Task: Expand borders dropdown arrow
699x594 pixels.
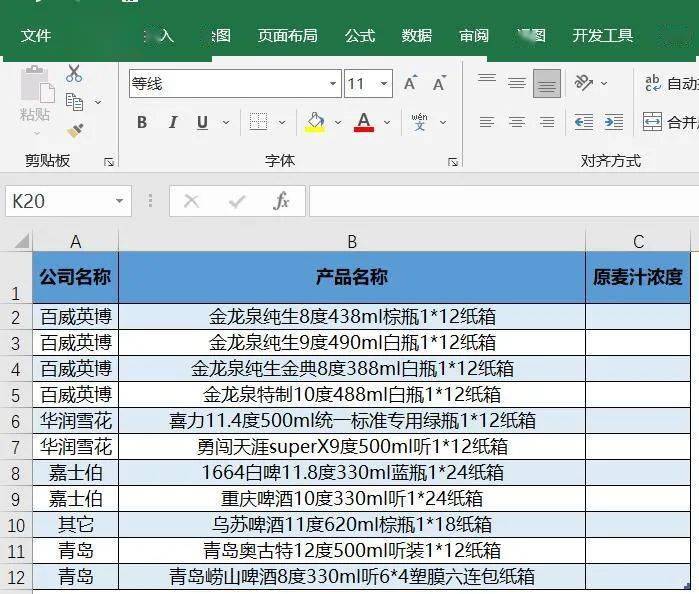Action: click(x=282, y=122)
